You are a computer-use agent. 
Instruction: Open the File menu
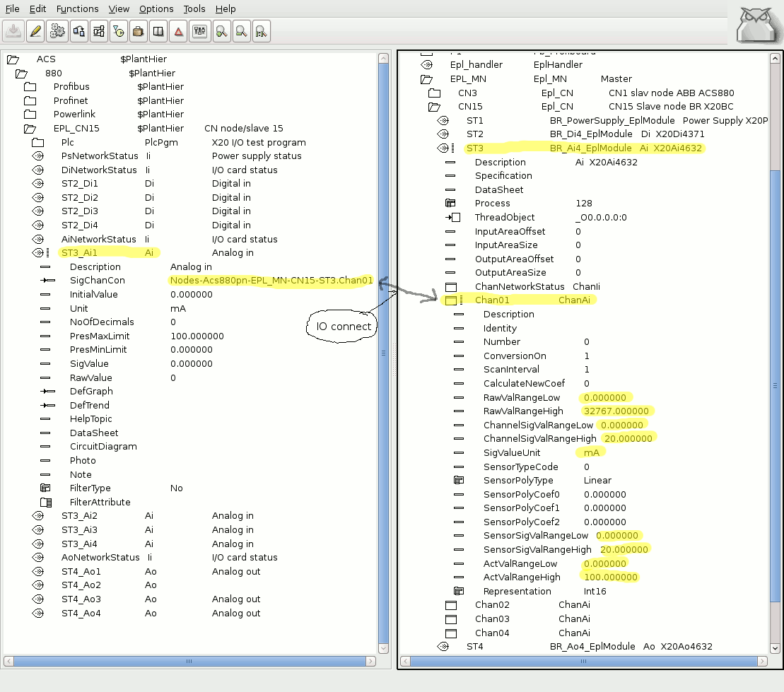coord(12,8)
